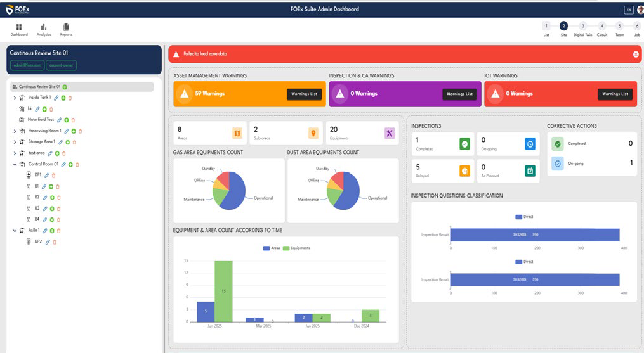Go to step 4 Circuit
Image resolution: width=644 pixels, height=353 pixels.
click(x=601, y=29)
